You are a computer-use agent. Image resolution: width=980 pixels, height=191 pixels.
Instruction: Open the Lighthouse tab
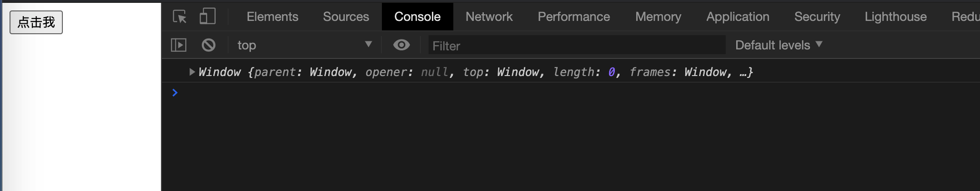[x=896, y=17]
